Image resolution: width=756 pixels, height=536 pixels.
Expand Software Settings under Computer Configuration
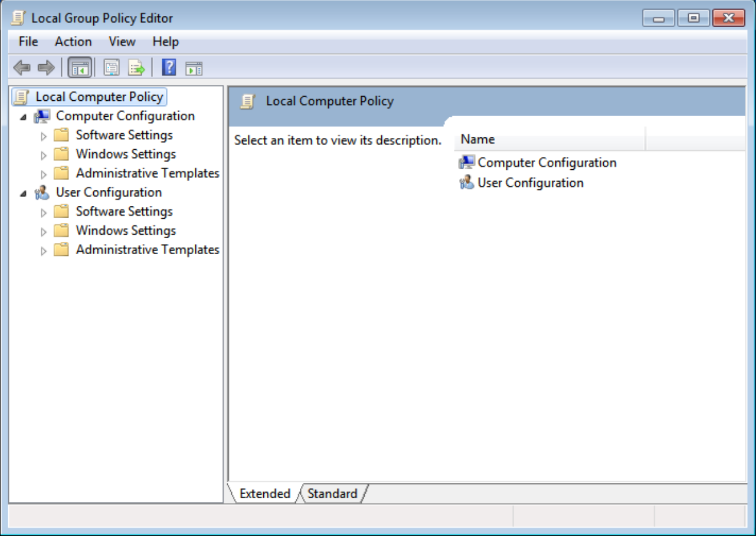[x=43, y=136]
